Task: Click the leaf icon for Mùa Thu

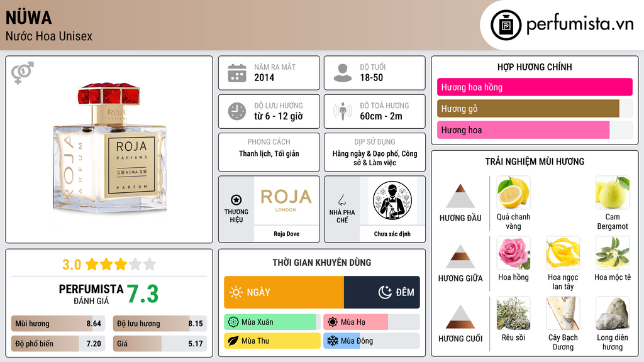Action: tap(233, 341)
